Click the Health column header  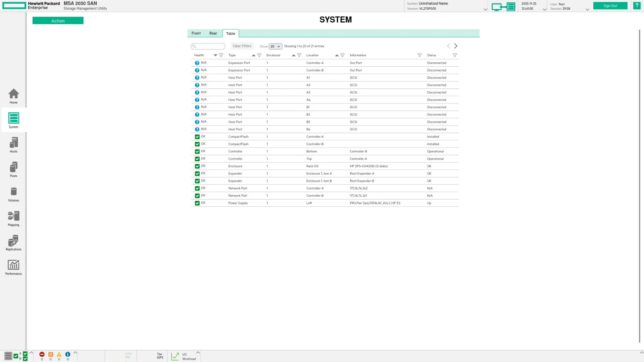tap(199, 56)
